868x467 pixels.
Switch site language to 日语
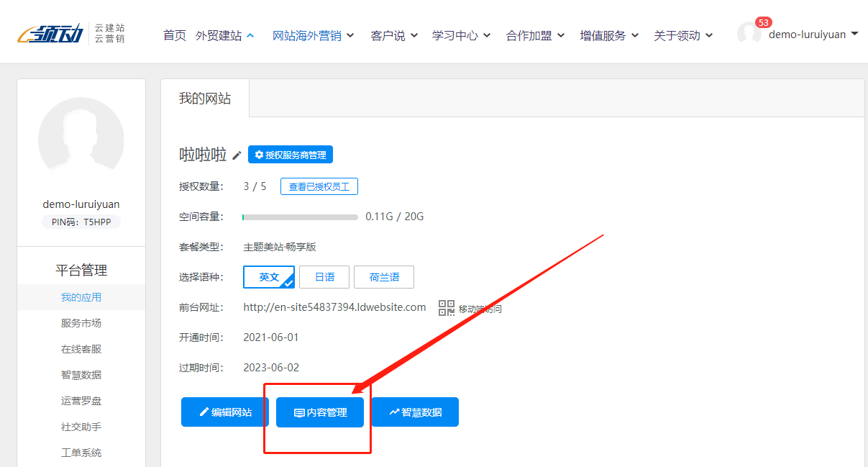324,277
